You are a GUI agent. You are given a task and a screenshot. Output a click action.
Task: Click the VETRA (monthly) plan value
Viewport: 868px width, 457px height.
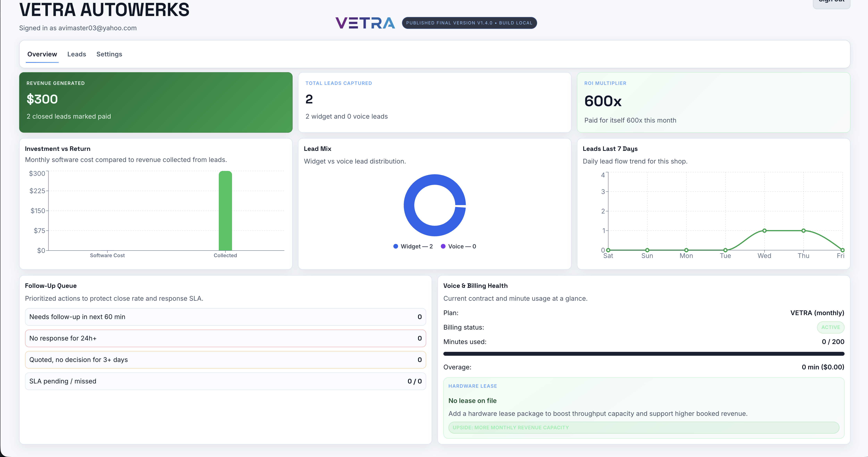[x=817, y=313]
